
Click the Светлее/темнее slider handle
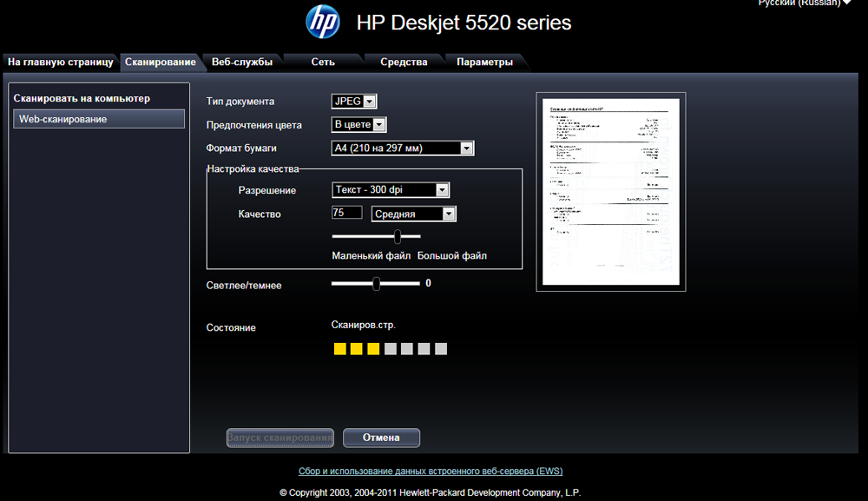[x=377, y=284]
